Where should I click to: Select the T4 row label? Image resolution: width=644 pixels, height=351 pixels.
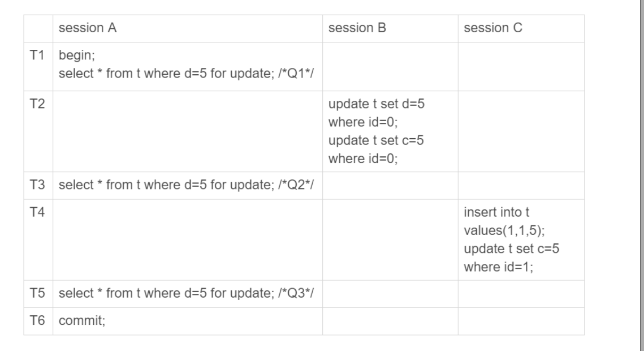[37, 213]
